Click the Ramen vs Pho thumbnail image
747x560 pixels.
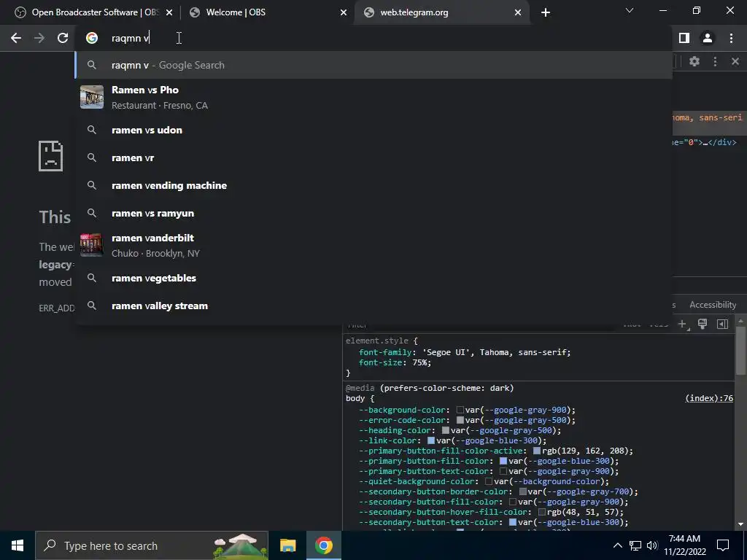point(92,97)
